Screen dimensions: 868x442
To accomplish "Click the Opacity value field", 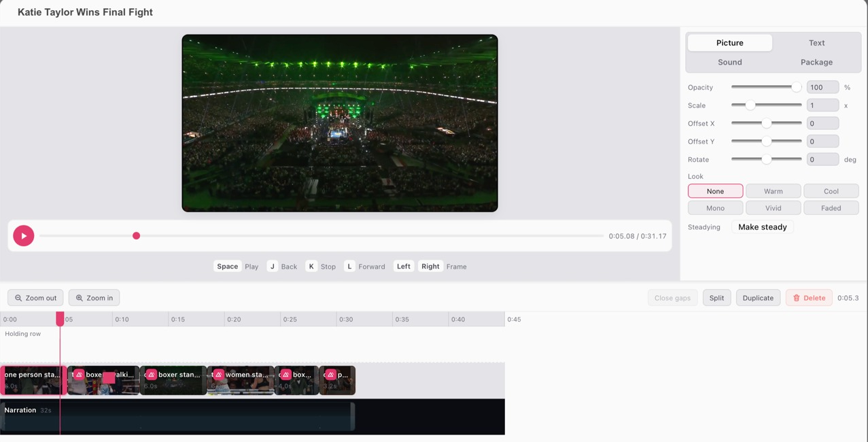I will tap(822, 87).
